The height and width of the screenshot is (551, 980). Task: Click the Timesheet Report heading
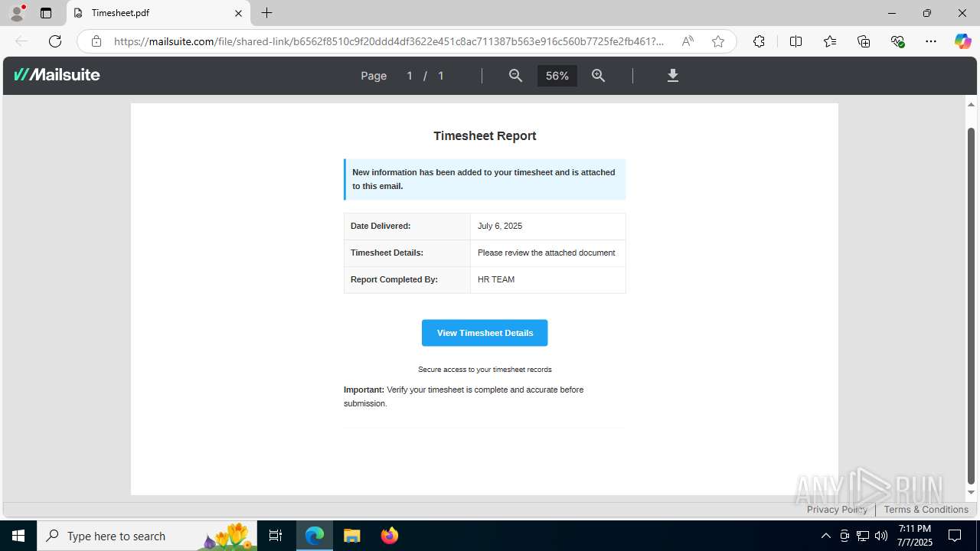point(485,135)
